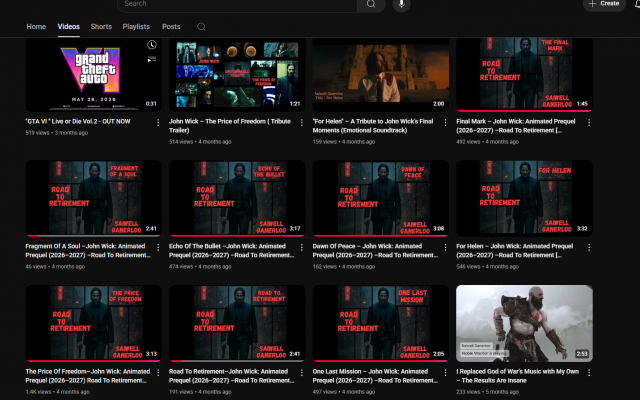Click Add to queue icon on GTA VI thumbnail
This screenshot has height=400, width=640.
[x=151, y=60]
